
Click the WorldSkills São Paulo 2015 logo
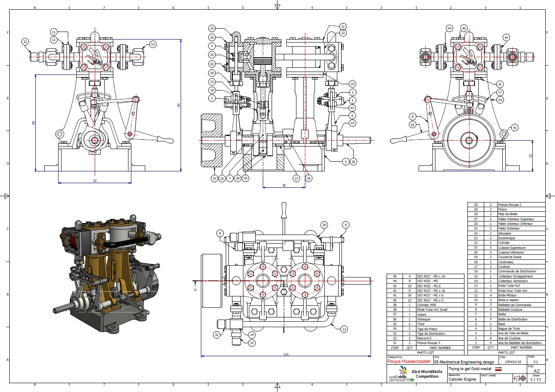tap(401, 374)
